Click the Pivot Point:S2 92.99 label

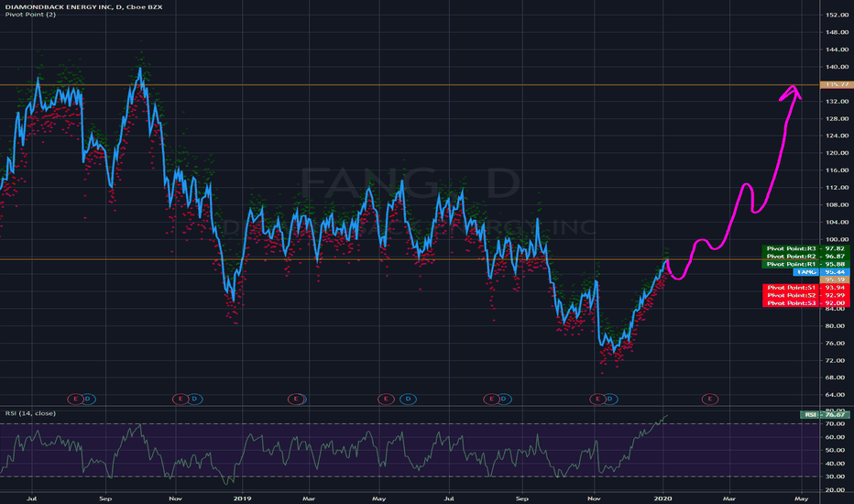[x=805, y=295]
